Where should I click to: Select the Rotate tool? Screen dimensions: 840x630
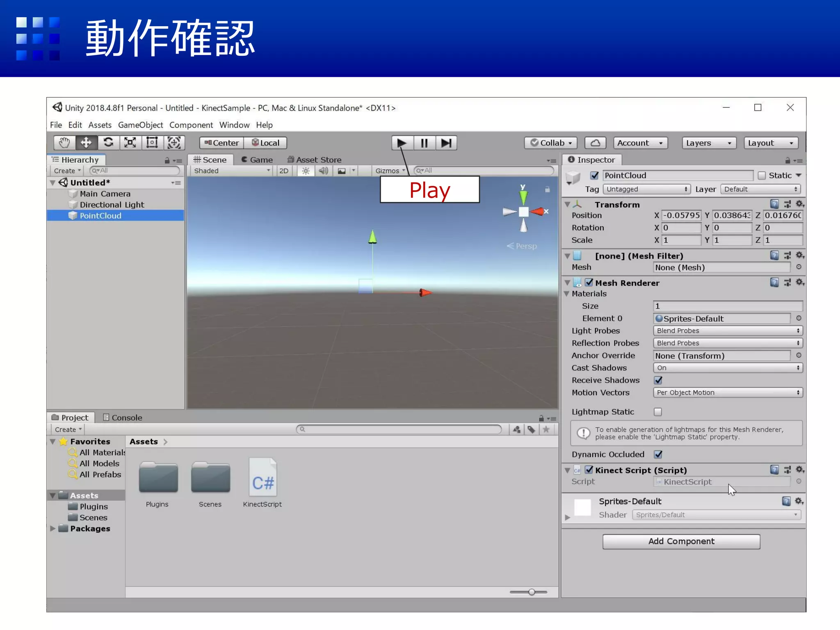tap(108, 143)
